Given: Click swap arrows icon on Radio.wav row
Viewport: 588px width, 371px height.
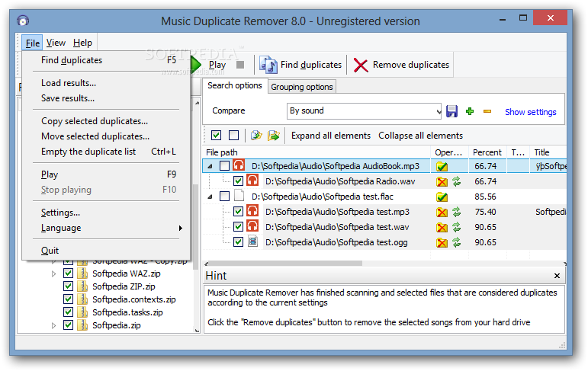Looking at the screenshot, I should [456, 182].
